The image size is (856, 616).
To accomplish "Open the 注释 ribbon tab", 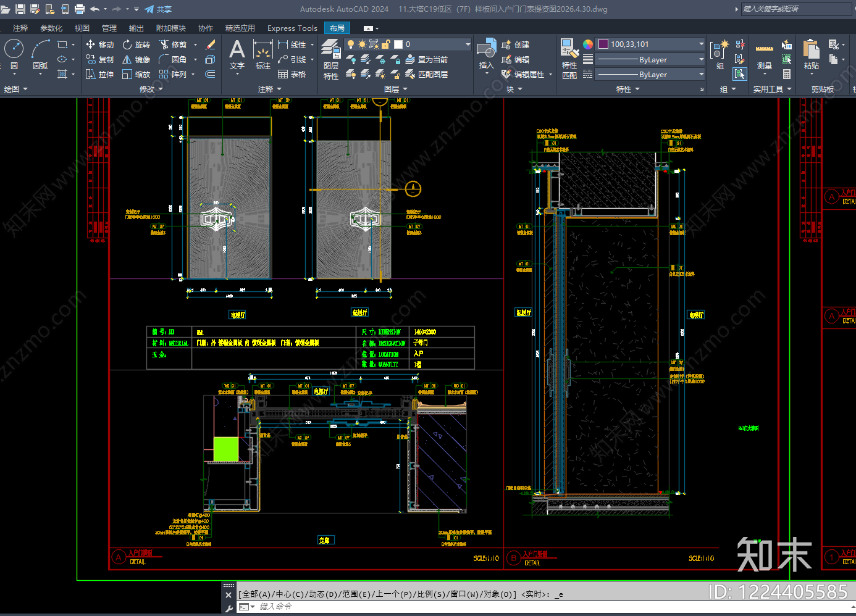I will point(20,28).
